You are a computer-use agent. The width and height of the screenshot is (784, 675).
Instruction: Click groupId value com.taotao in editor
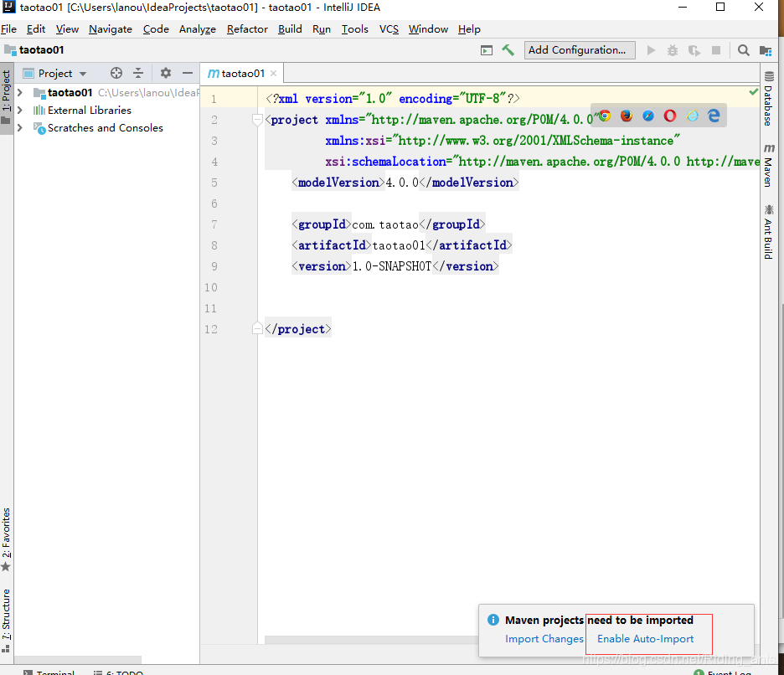(385, 224)
